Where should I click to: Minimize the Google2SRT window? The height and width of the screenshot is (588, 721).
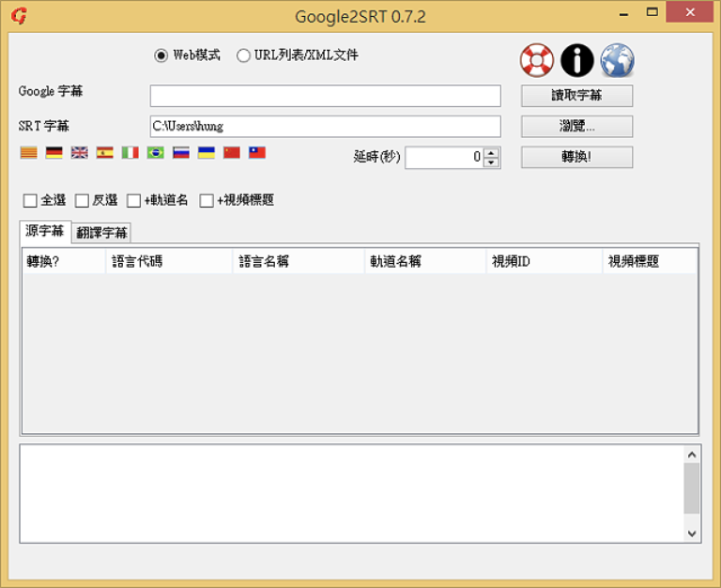pyautogui.click(x=623, y=13)
